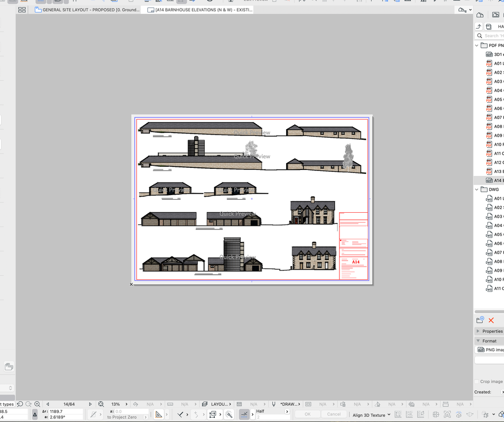
Task: Open the PNG image format dropdown
Action: pos(489,350)
